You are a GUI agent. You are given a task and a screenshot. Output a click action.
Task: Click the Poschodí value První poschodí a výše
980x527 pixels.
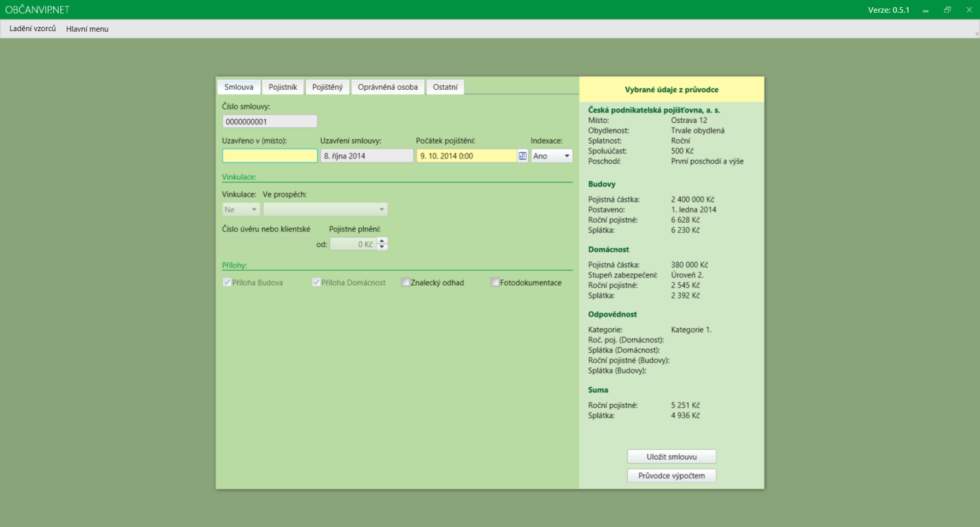tap(707, 161)
